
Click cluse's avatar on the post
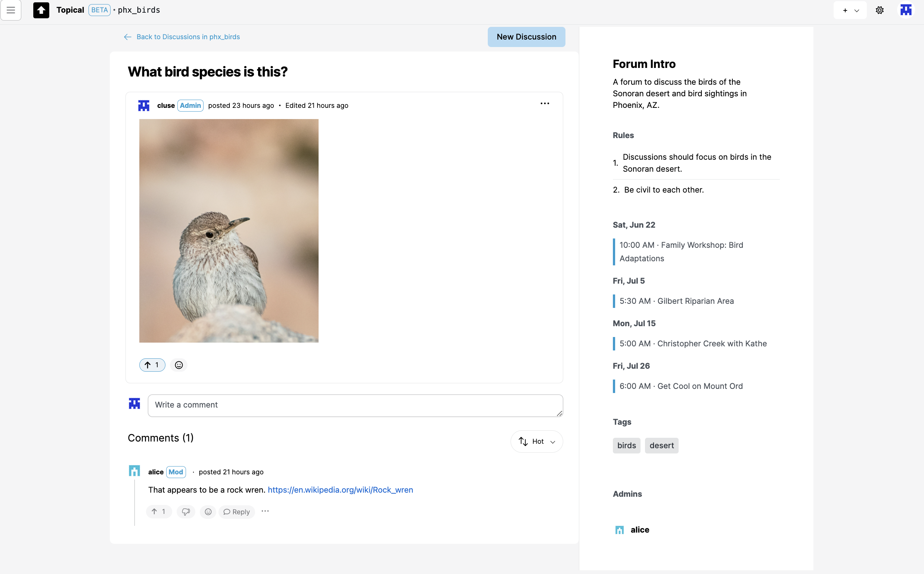[x=144, y=105]
